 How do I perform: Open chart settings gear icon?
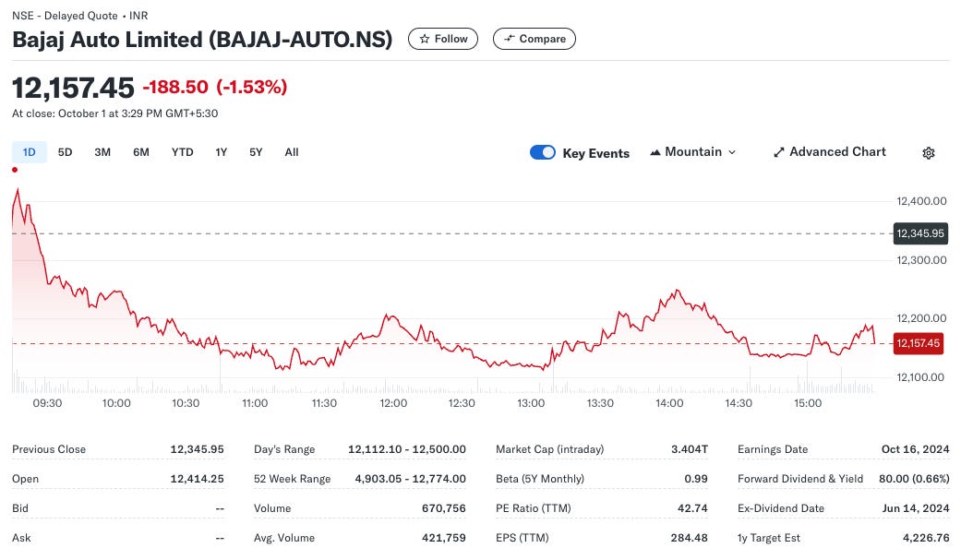[929, 152]
